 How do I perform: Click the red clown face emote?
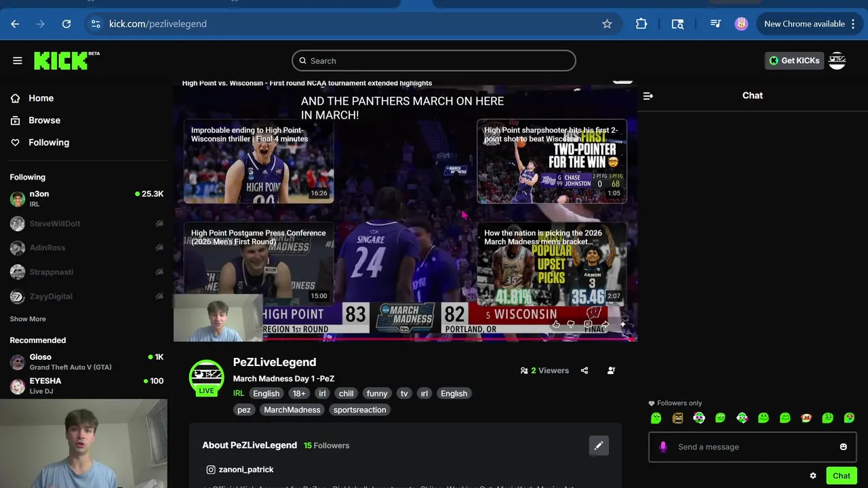pyautogui.click(x=806, y=418)
